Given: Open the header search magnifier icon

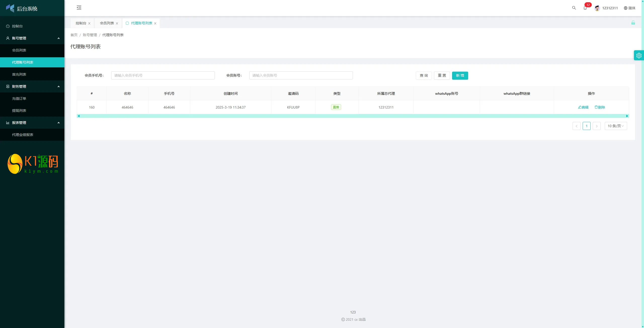Looking at the screenshot, I should tap(574, 8).
